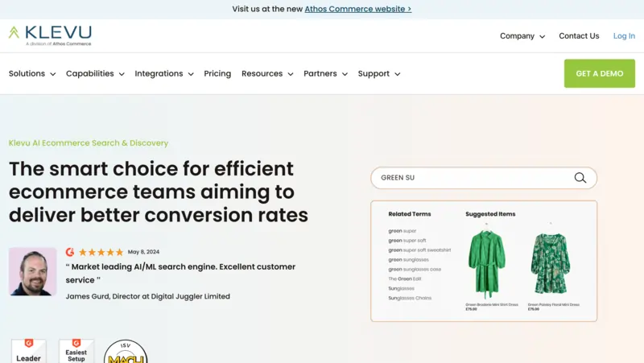Select 'green super soft sweatshirt' suggestion
The height and width of the screenshot is (363, 644).
click(x=419, y=250)
